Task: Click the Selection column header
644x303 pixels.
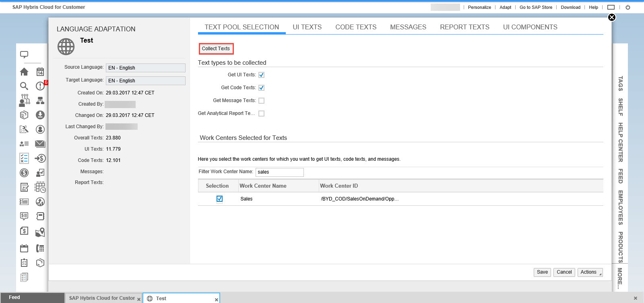Action: click(x=217, y=186)
